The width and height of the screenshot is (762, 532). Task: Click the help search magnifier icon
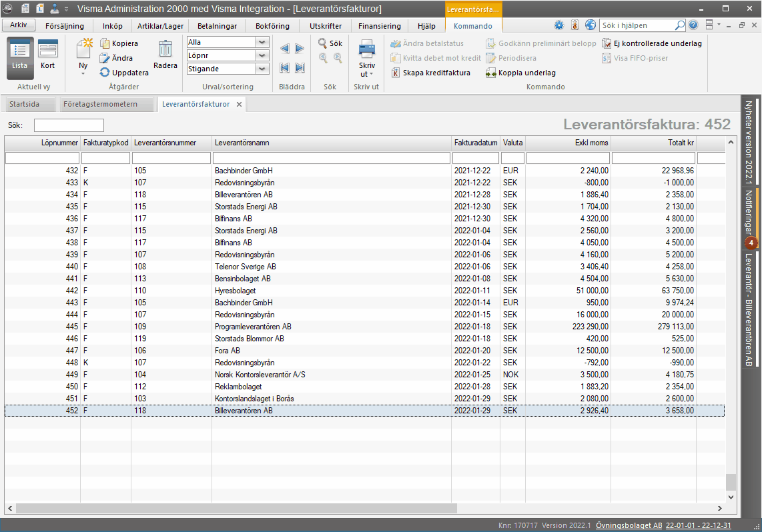[x=680, y=25]
